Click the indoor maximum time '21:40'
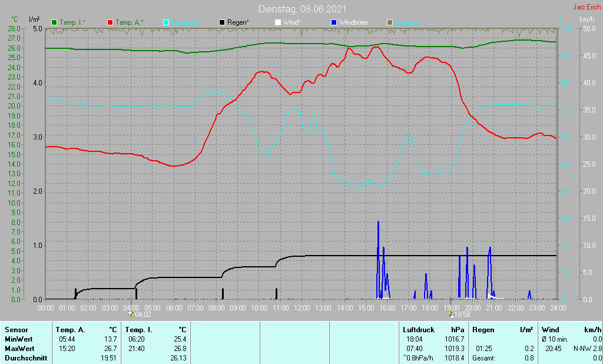The height and width of the screenshot is (364, 603). [137, 349]
